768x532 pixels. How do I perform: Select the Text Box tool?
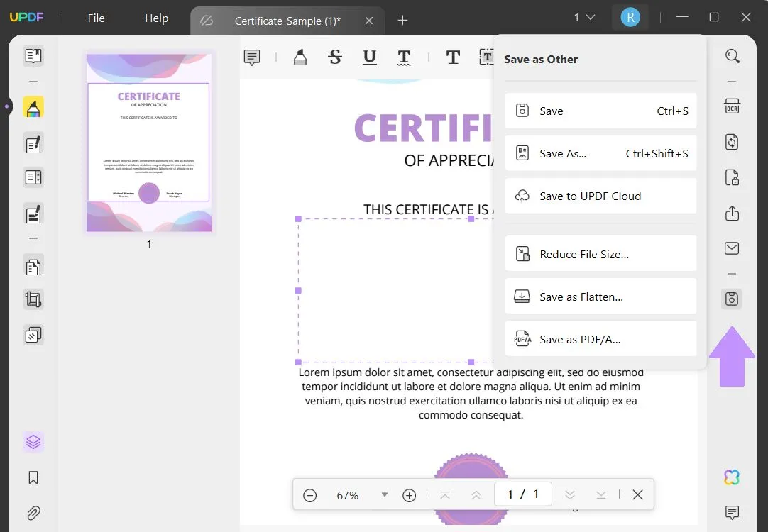[486, 57]
